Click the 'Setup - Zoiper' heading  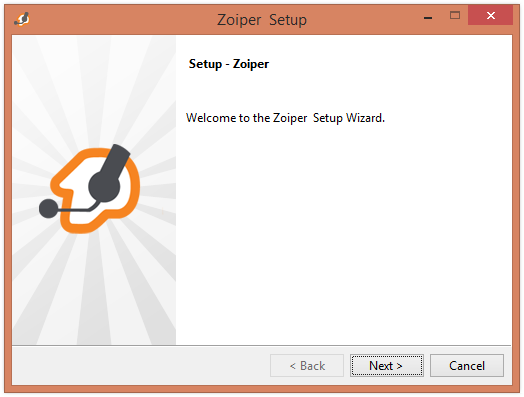pos(229,64)
